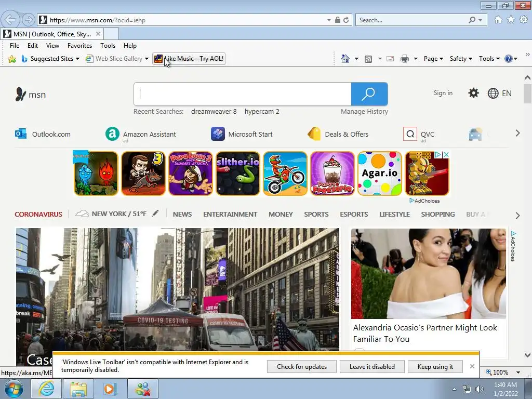
Task: Open the Microsoft Start shortcut
Action: point(242,134)
